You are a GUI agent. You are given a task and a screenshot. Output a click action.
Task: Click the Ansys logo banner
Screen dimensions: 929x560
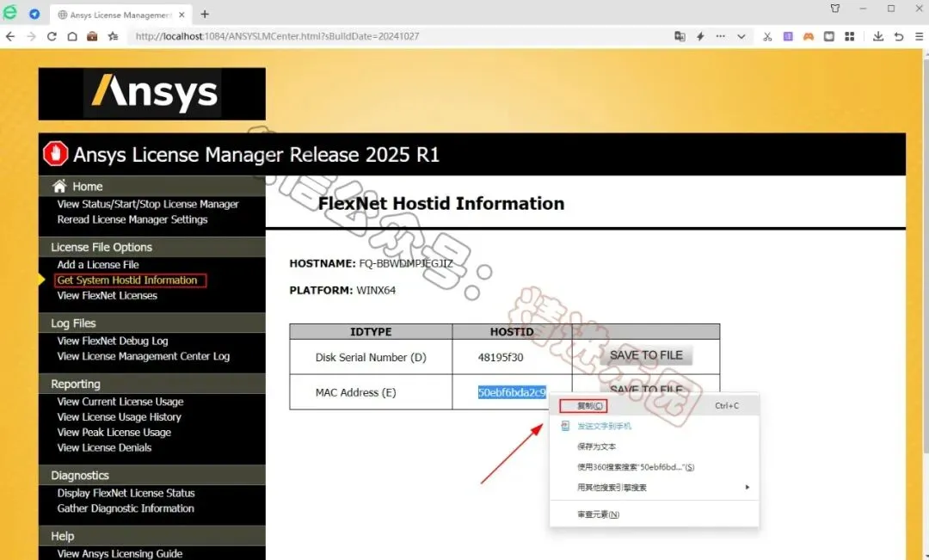tap(152, 94)
